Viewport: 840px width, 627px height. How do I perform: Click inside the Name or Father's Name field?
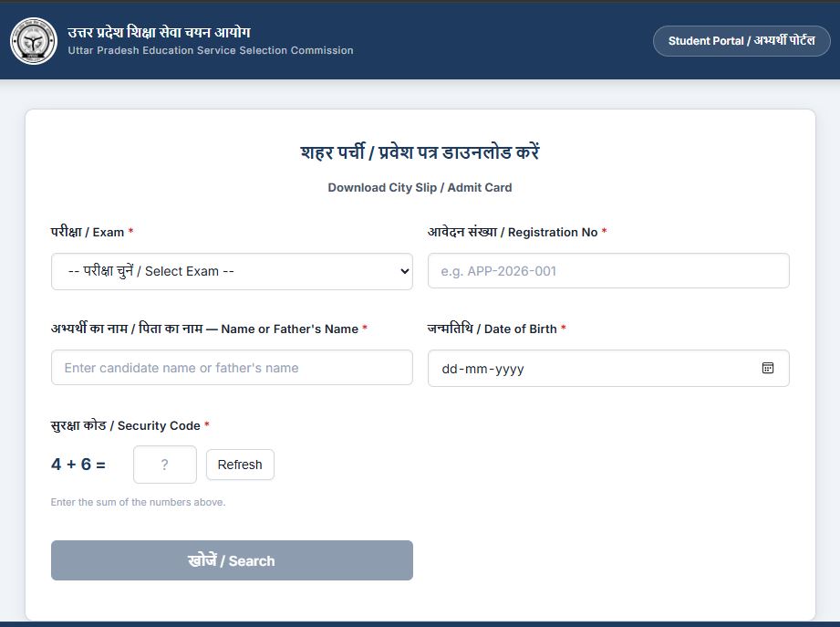click(232, 368)
